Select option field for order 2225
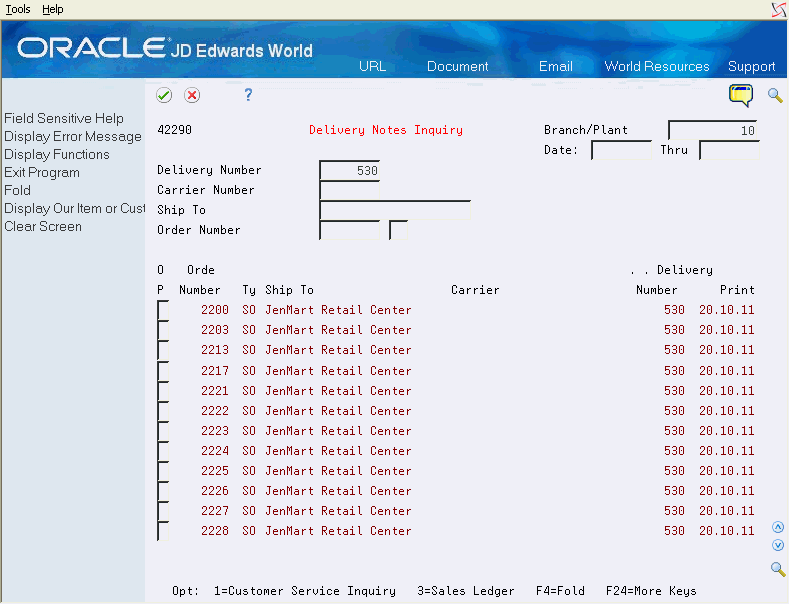This screenshot has height=604, width=789. pos(163,471)
